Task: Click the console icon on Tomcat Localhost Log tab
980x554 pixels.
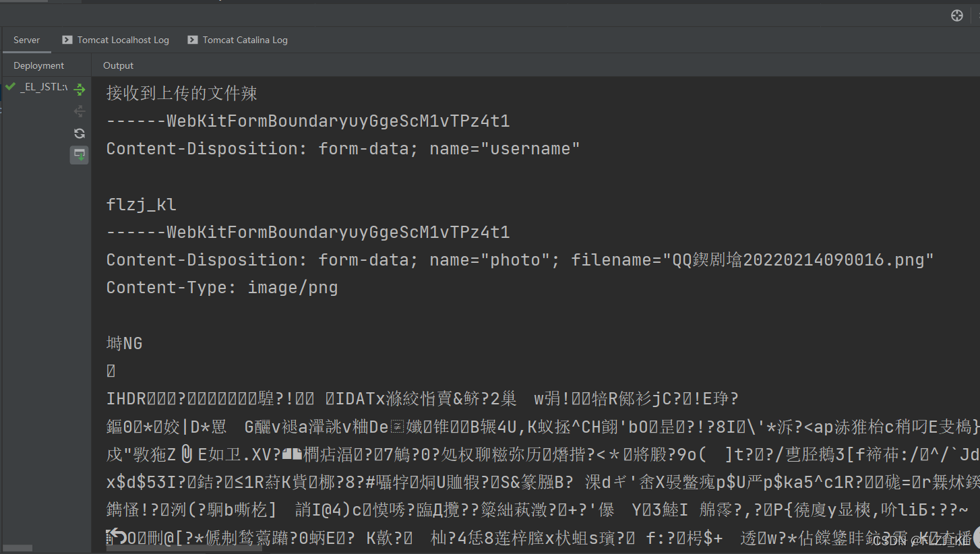Action: [x=67, y=40]
